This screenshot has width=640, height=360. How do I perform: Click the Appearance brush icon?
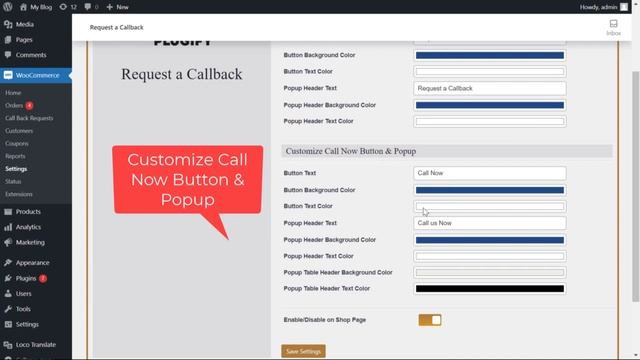(8, 263)
